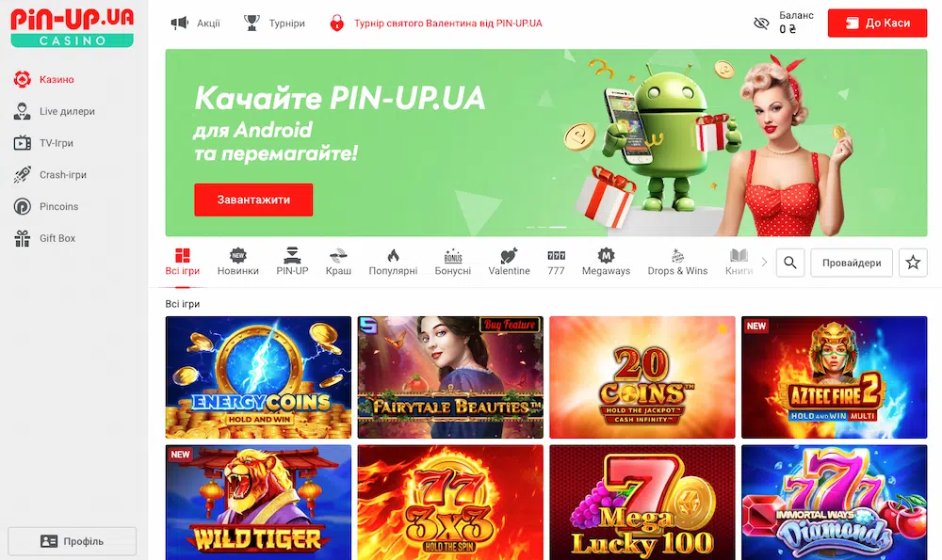This screenshot has width=942, height=560.
Task: Open favorites with the star icon
Action: 913,263
